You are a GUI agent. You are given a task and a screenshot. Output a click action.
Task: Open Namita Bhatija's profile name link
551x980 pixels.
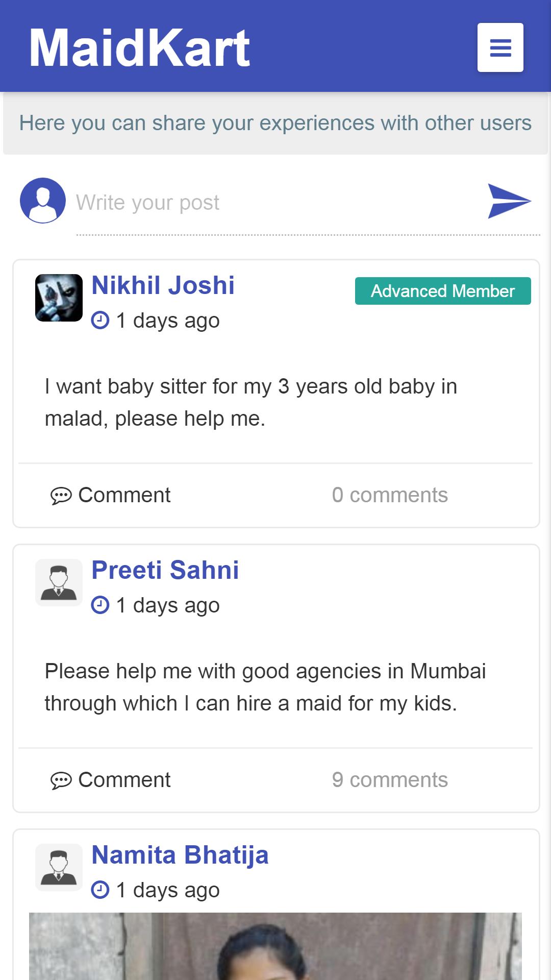180,855
